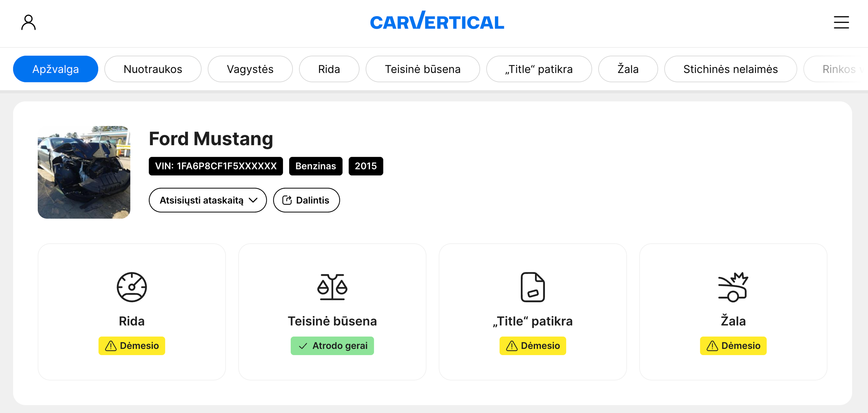Click the Ford Mustang heading
The width and height of the screenshot is (868, 413).
coord(211,139)
